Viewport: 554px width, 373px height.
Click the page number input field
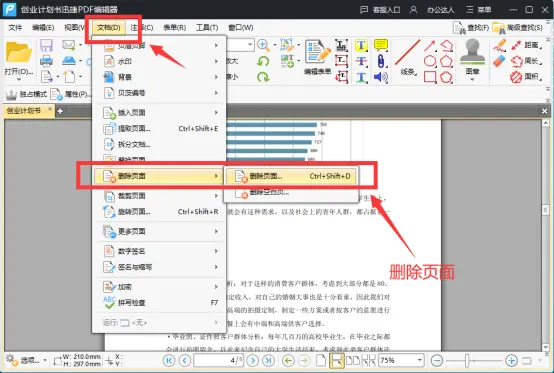tap(218, 361)
